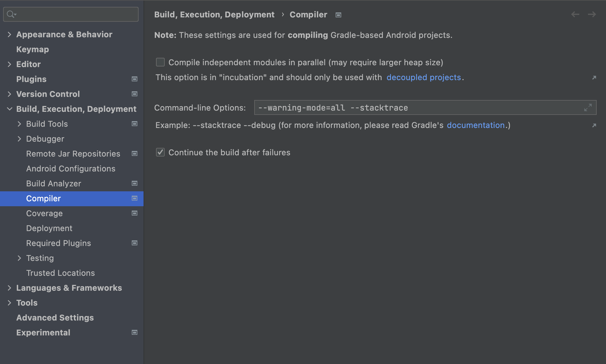Open the decoupled projects link
Viewport: 606px width, 364px height.
click(423, 77)
